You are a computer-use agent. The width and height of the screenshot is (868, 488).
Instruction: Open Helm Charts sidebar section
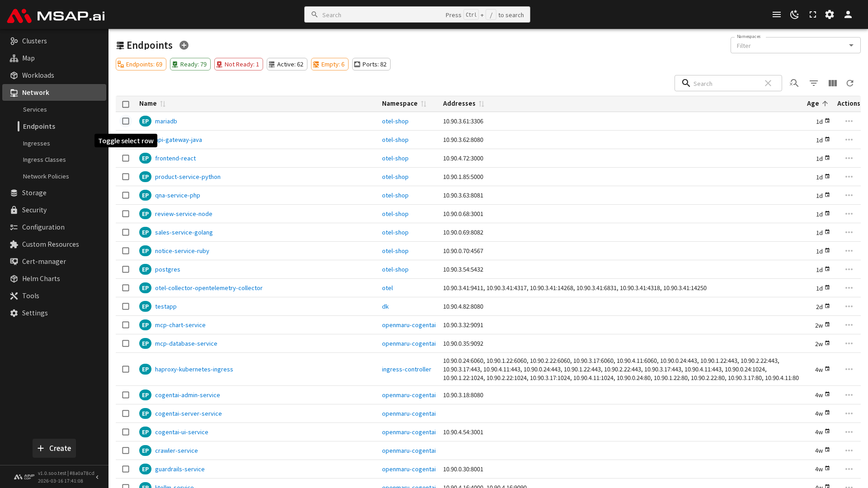pyautogui.click(x=41, y=278)
